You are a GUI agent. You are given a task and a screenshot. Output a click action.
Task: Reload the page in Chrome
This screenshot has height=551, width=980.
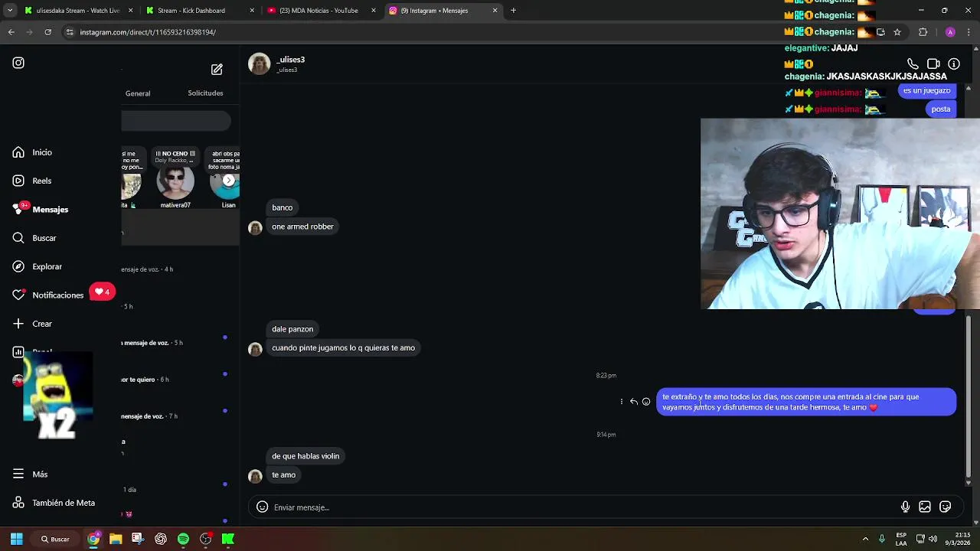tap(47, 32)
